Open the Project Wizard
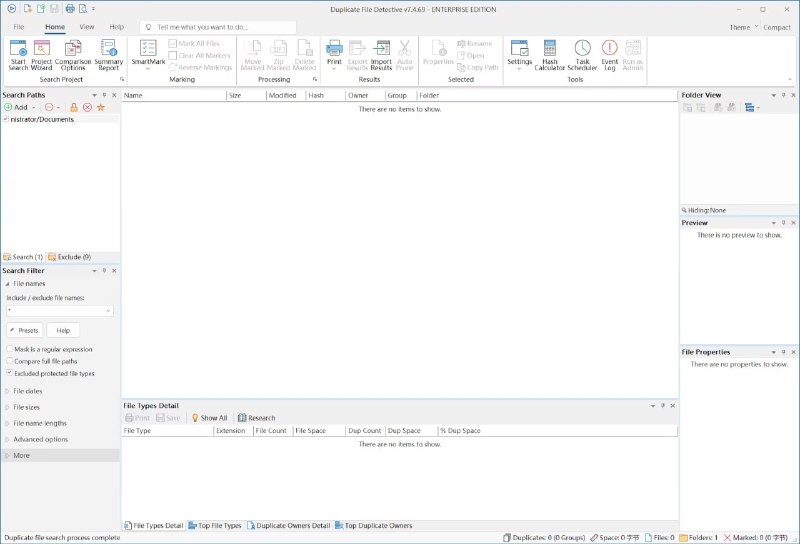The width and height of the screenshot is (800, 544). click(41, 55)
